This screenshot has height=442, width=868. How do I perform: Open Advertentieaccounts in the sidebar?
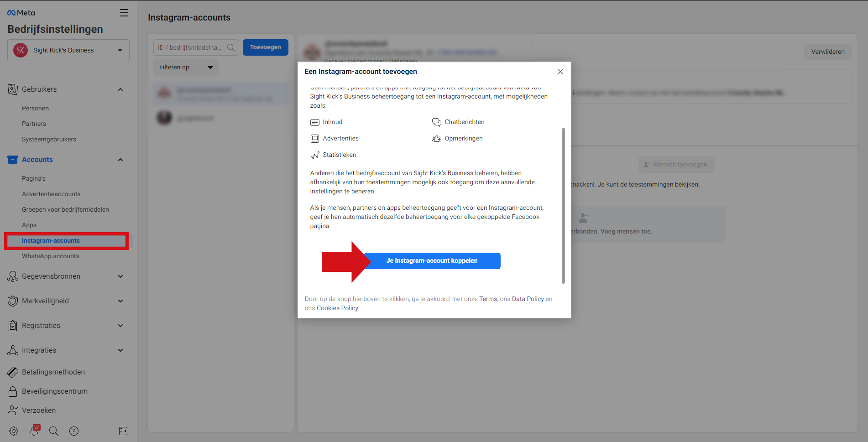(51, 194)
